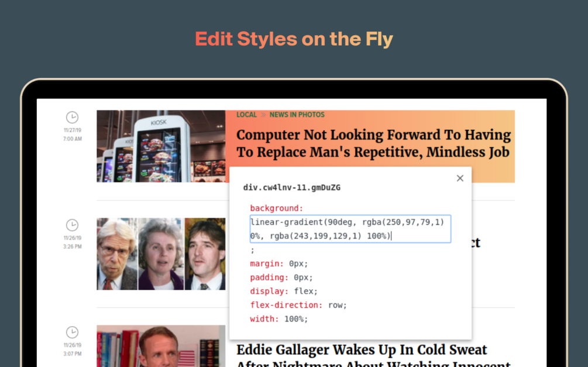Screen dimensions: 588x367
Task: Click the double-chevron separator after LOCAL
Action: [x=263, y=115]
